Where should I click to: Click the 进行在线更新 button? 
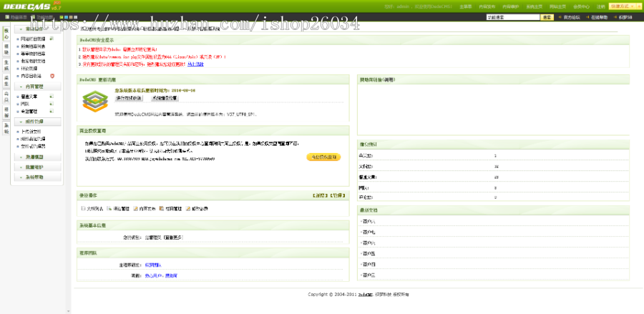(129, 99)
